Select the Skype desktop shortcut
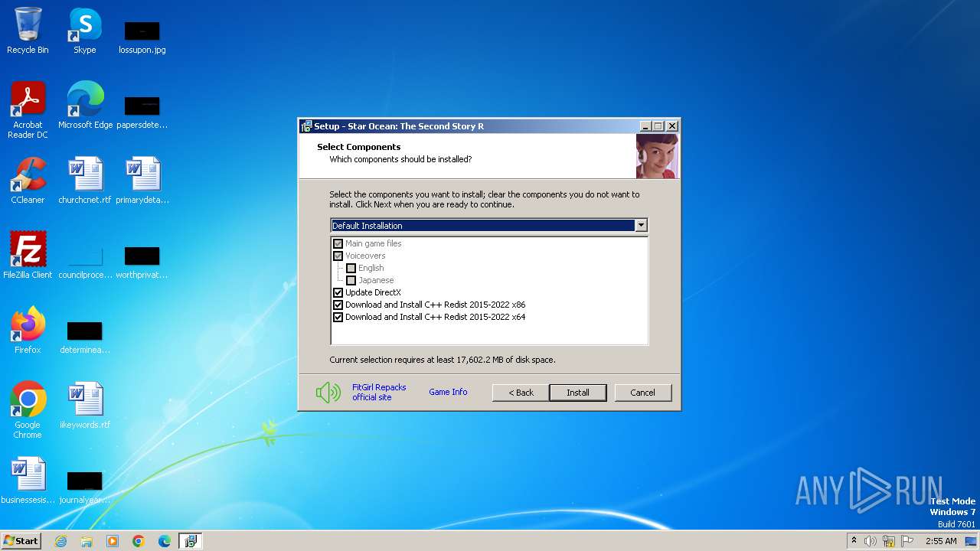Screen dimensions: 980x551 click(85, 31)
